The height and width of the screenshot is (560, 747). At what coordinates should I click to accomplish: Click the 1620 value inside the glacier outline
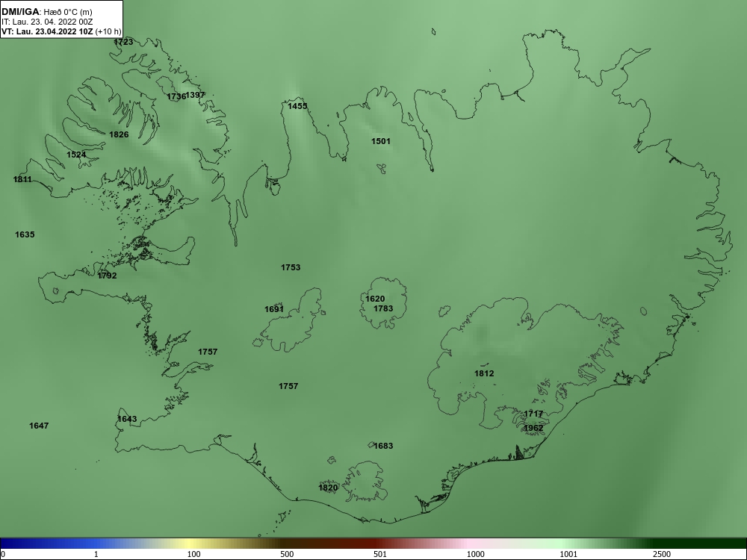375,299
